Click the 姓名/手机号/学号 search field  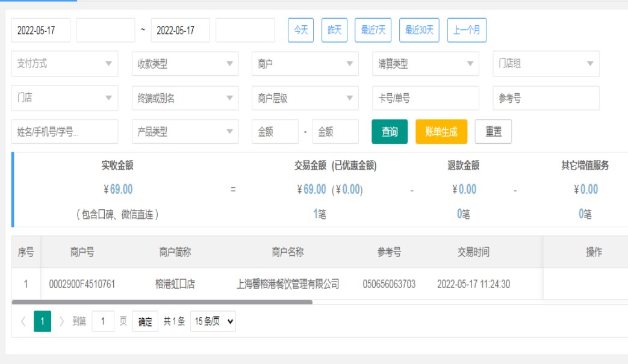point(64,132)
